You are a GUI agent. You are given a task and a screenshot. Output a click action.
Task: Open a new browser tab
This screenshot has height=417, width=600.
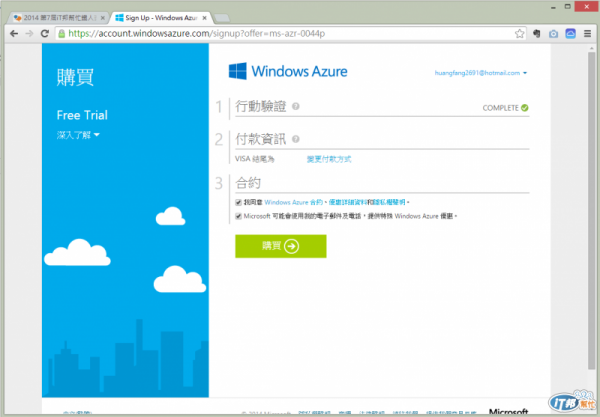(222, 18)
